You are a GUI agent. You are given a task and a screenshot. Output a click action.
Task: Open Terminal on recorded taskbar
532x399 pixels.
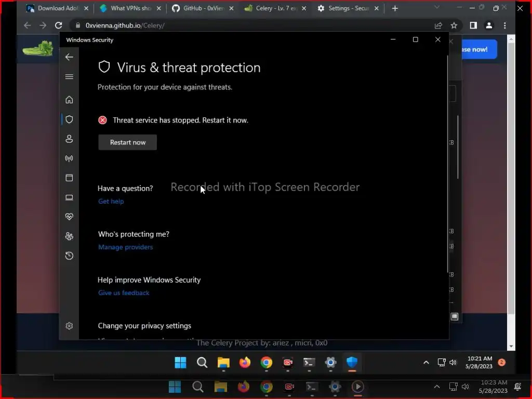pyautogui.click(x=309, y=363)
